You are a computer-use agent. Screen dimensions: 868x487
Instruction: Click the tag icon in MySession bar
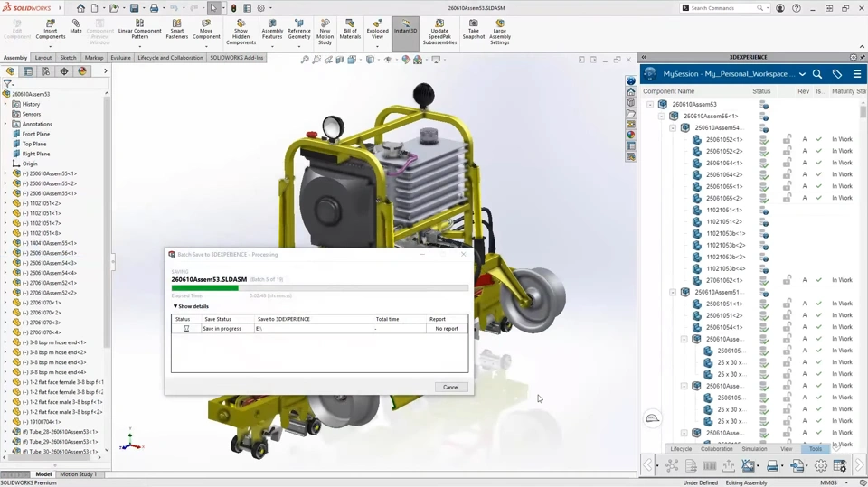point(837,73)
